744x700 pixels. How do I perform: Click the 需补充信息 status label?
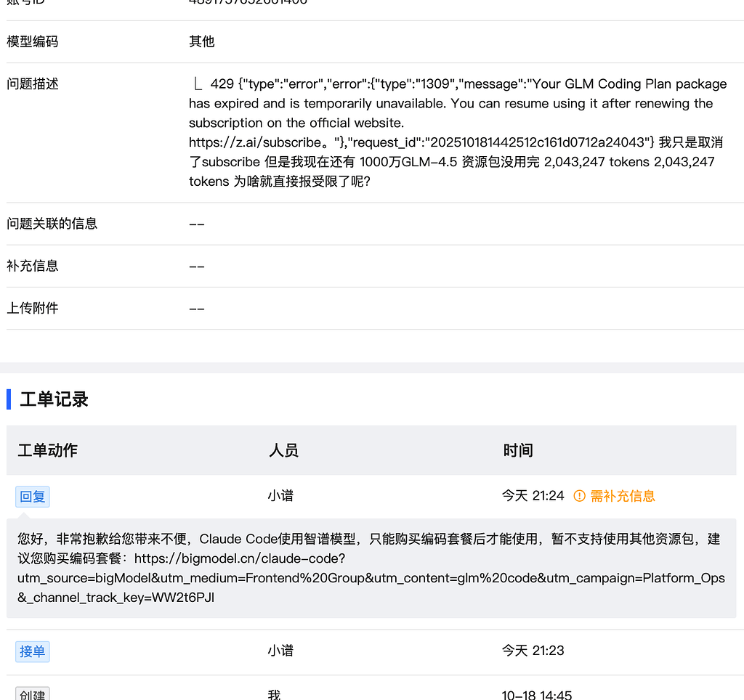point(623,496)
